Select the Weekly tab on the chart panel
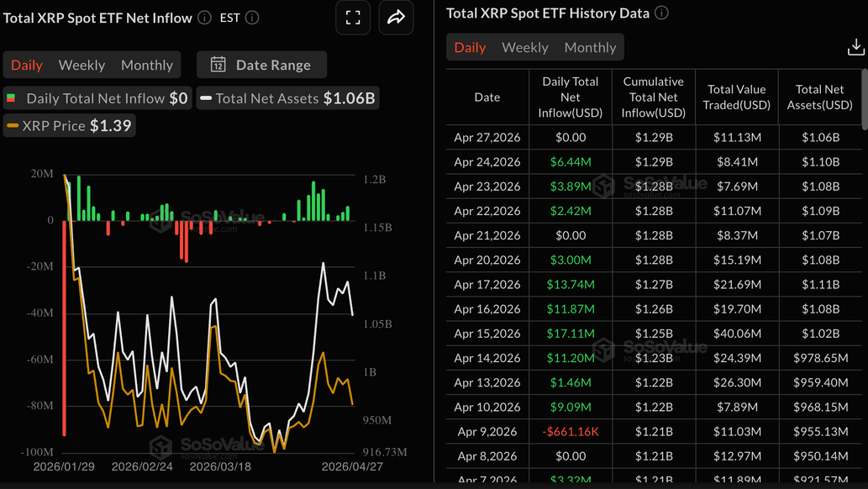 pyautogui.click(x=82, y=65)
